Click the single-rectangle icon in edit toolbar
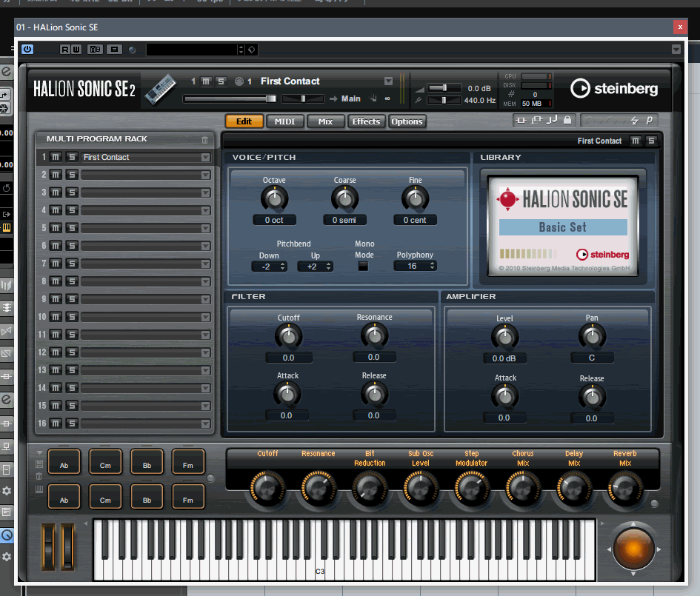The width and height of the screenshot is (700, 596). (x=521, y=120)
